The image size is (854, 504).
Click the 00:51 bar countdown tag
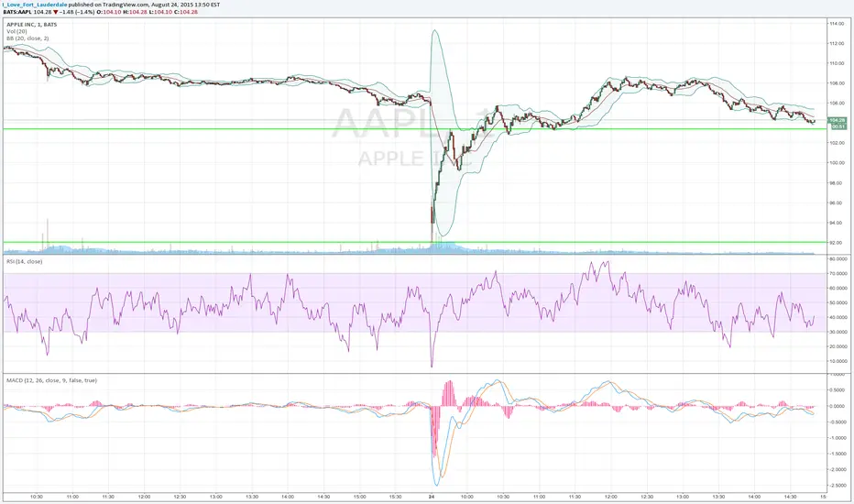click(x=838, y=126)
